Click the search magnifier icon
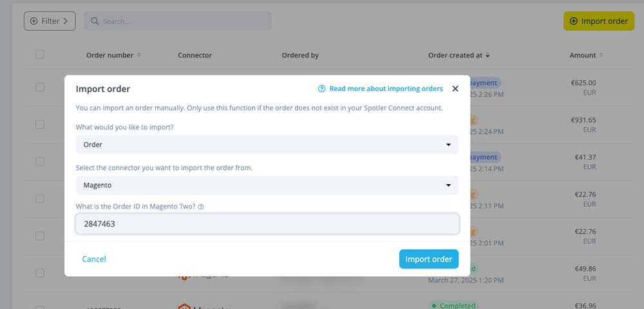The height and width of the screenshot is (309, 644). pyautogui.click(x=95, y=21)
